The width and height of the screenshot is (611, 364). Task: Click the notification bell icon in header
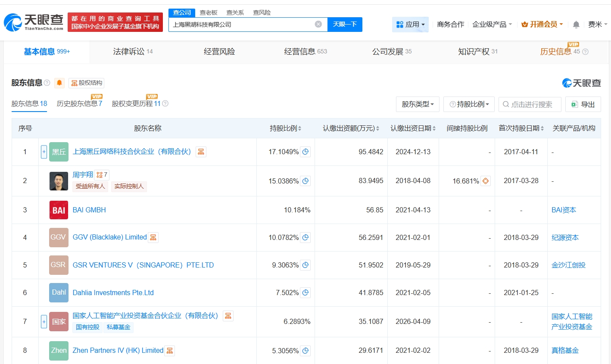pos(576,25)
